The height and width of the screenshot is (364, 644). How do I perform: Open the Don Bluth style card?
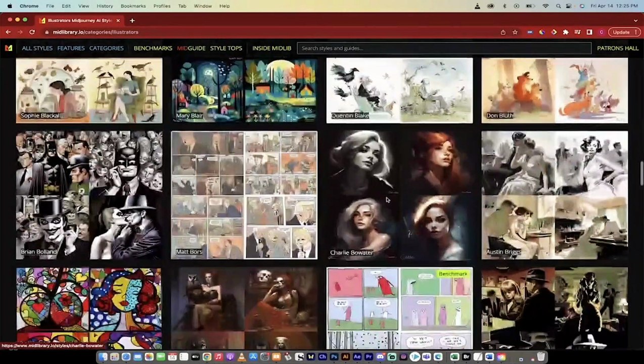tap(555, 90)
